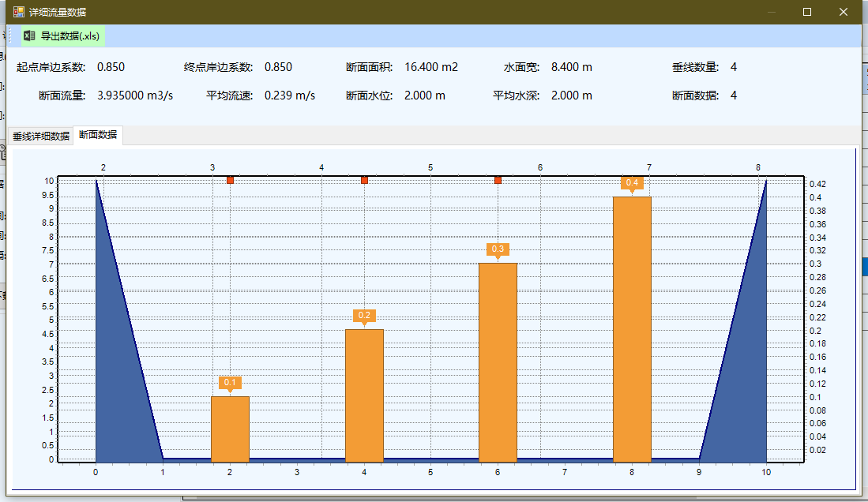Image resolution: width=868 pixels, height=502 pixels.
Task: Click top axis tick label 8
Action: coord(758,167)
